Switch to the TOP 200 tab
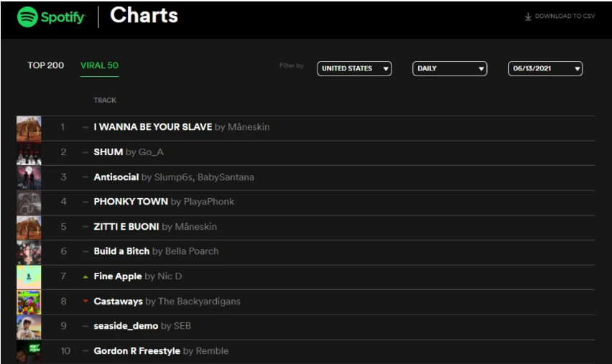The height and width of the screenshot is (364, 612). pyautogui.click(x=46, y=65)
